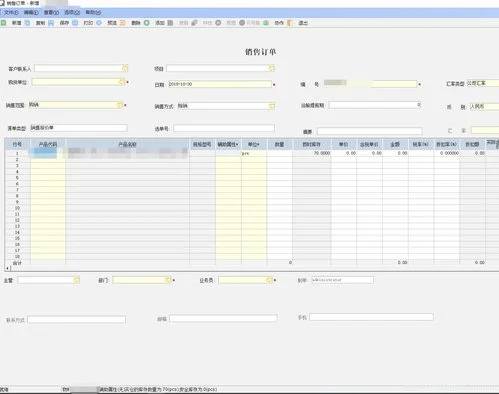Open lookup for 购货单位 field
The width and height of the screenshot is (499, 394).
tap(122, 82)
